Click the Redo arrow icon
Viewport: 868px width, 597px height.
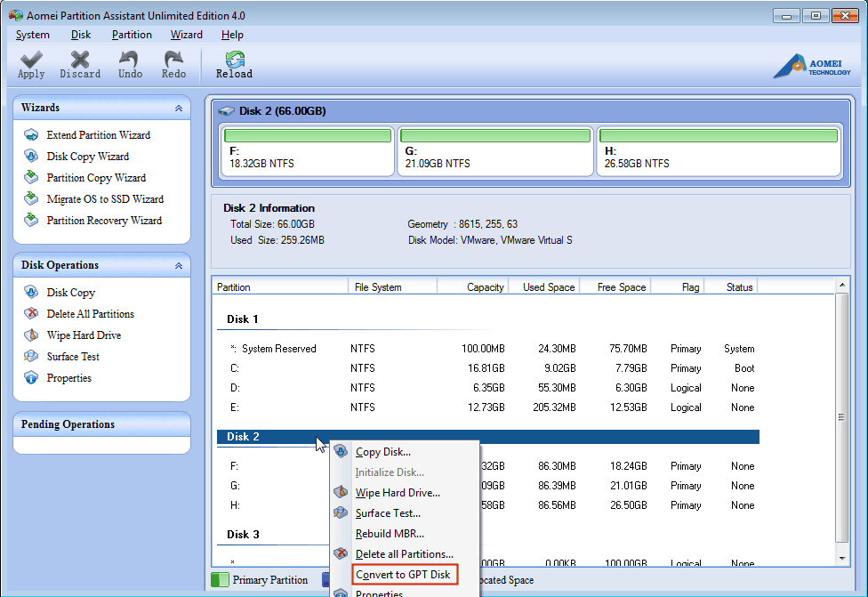pos(173,60)
